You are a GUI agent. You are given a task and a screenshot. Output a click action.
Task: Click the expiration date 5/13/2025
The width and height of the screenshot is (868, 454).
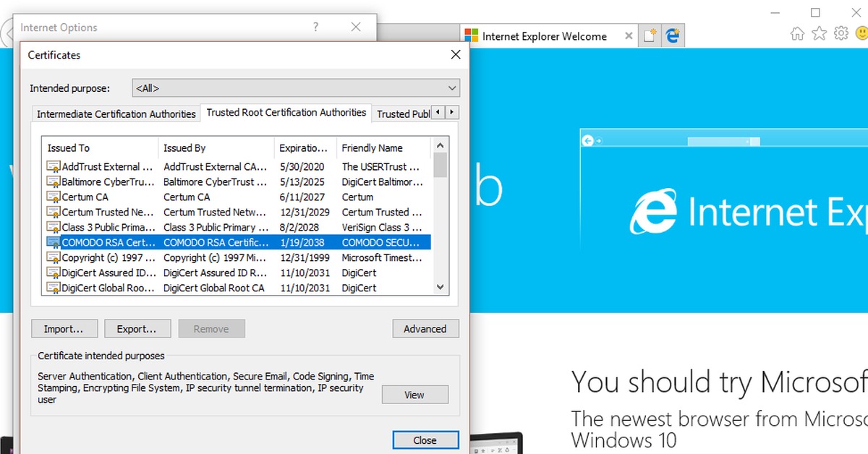[302, 182]
